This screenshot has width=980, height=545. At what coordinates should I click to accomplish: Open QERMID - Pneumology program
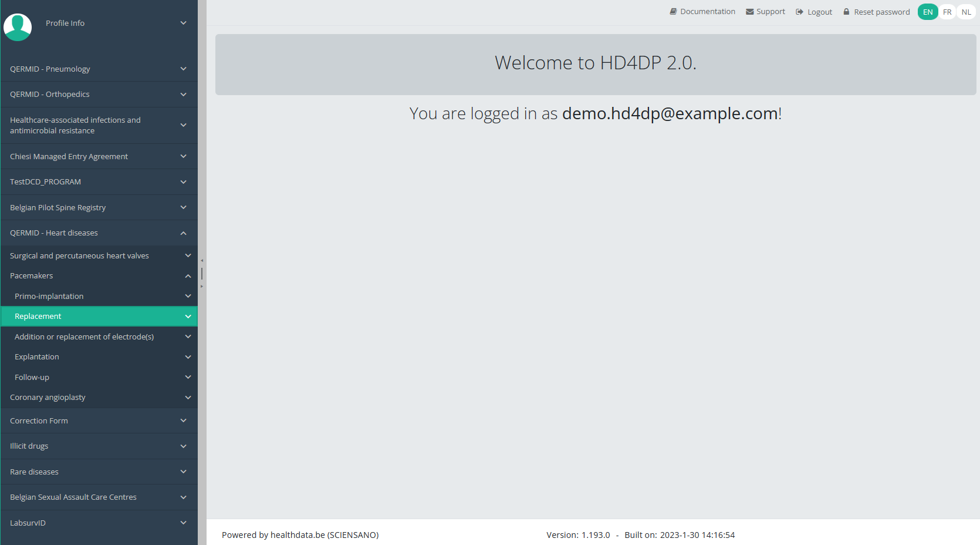tap(50, 69)
